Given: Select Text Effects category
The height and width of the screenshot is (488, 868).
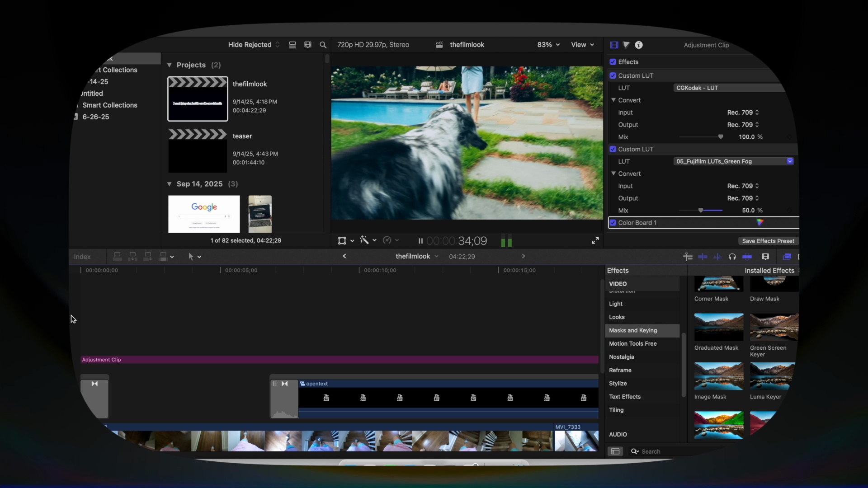Looking at the screenshot, I should 624,397.
